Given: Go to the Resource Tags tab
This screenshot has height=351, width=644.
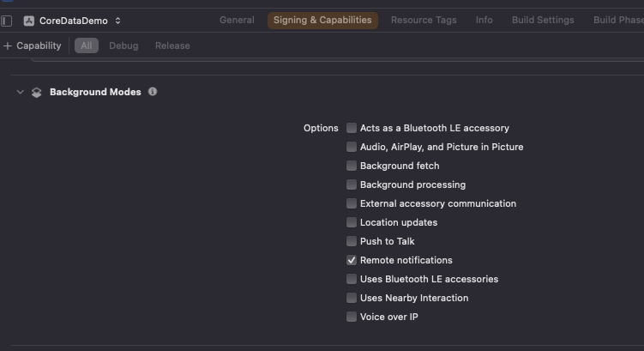Looking at the screenshot, I should (x=424, y=20).
